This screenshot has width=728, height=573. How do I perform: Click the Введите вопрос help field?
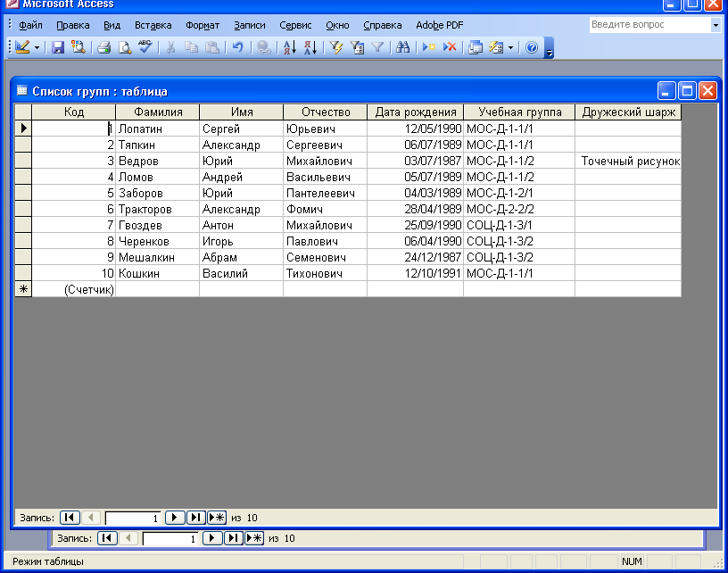coord(650,25)
